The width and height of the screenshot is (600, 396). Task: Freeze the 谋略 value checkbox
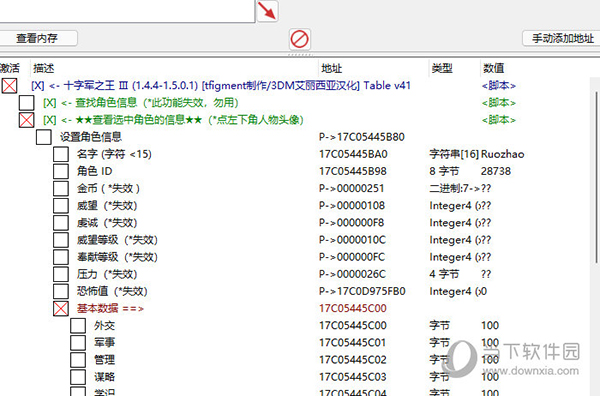[78, 377]
